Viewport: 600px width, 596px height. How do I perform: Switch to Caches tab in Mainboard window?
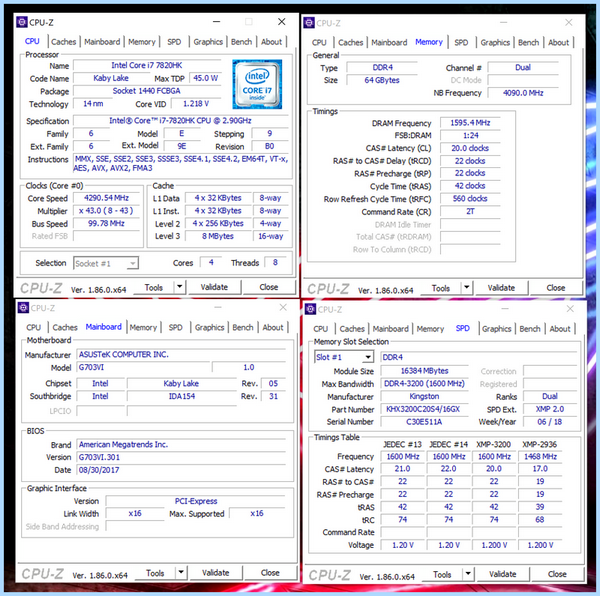tap(65, 327)
